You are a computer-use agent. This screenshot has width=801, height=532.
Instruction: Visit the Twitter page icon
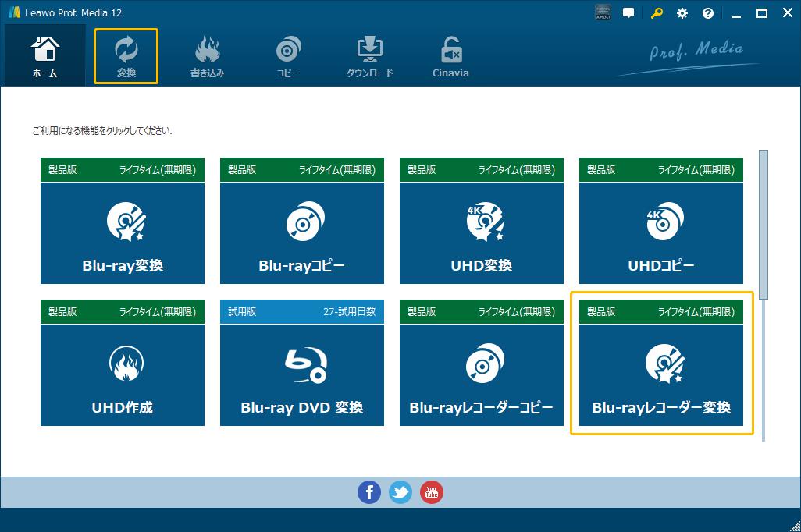point(400,492)
